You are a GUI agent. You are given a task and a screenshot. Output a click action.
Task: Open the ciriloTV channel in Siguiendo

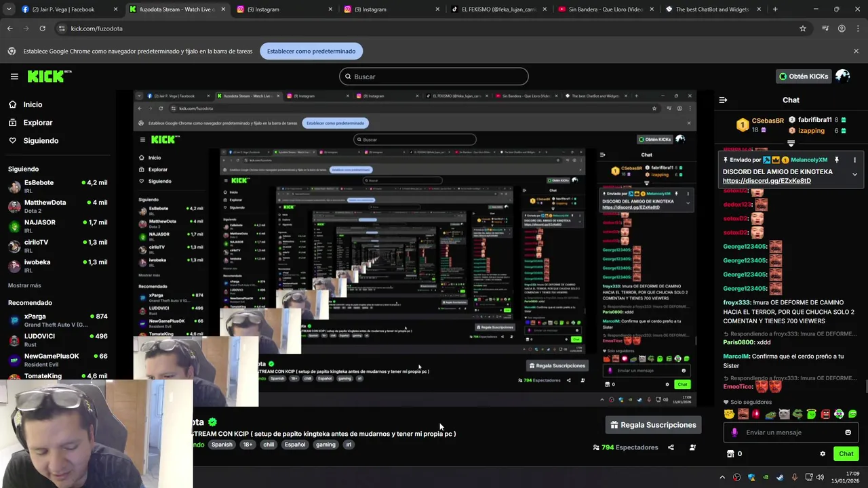click(58, 245)
